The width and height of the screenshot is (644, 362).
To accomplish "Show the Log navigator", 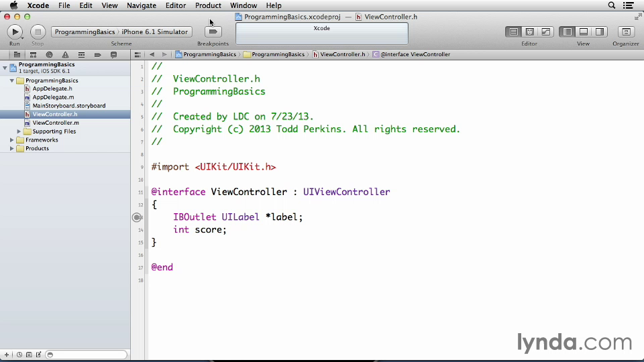I will tap(114, 54).
